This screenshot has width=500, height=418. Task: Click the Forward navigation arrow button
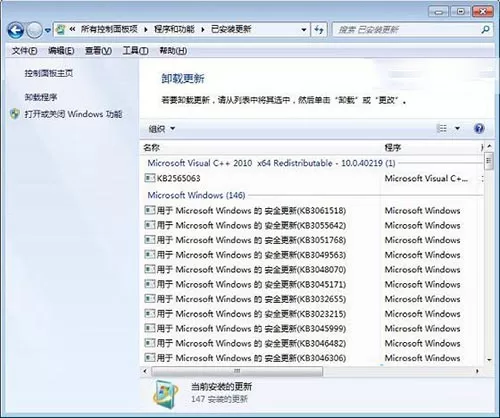point(34,30)
